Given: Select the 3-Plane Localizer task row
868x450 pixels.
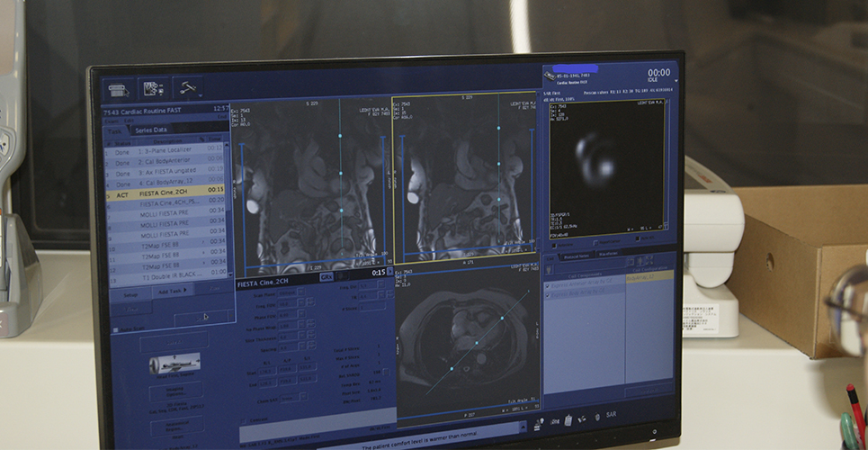Looking at the screenshot, I should [166, 148].
